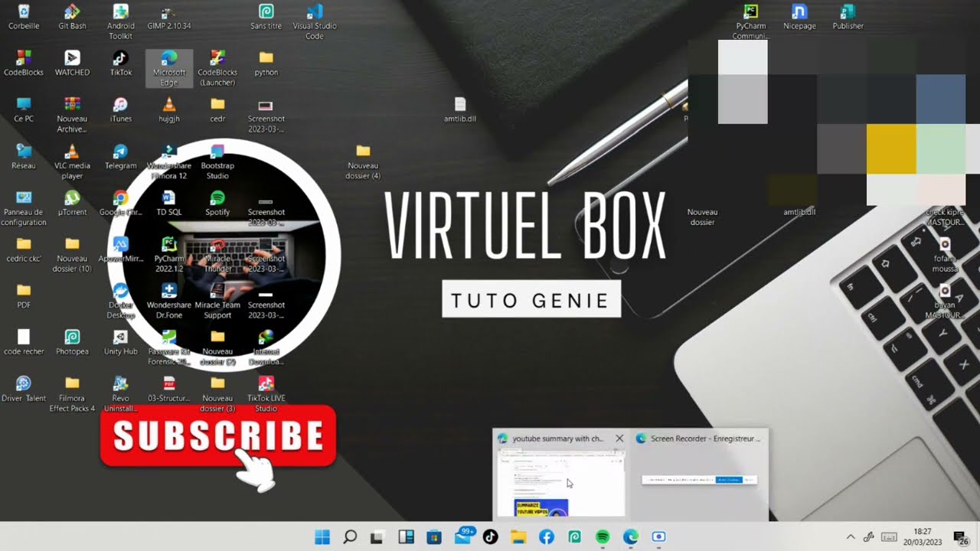The image size is (980, 551).
Task: Open the WATCHED app shortcut
Action: click(x=72, y=64)
